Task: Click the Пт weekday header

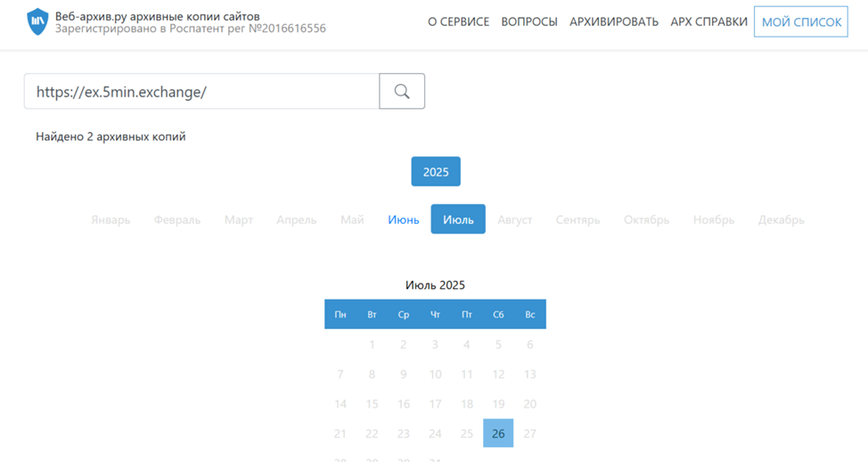Action: tap(467, 314)
